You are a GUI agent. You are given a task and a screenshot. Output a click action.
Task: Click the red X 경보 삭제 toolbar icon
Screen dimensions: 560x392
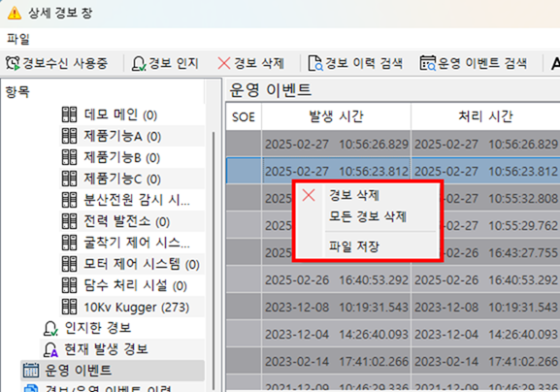coord(224,63)
